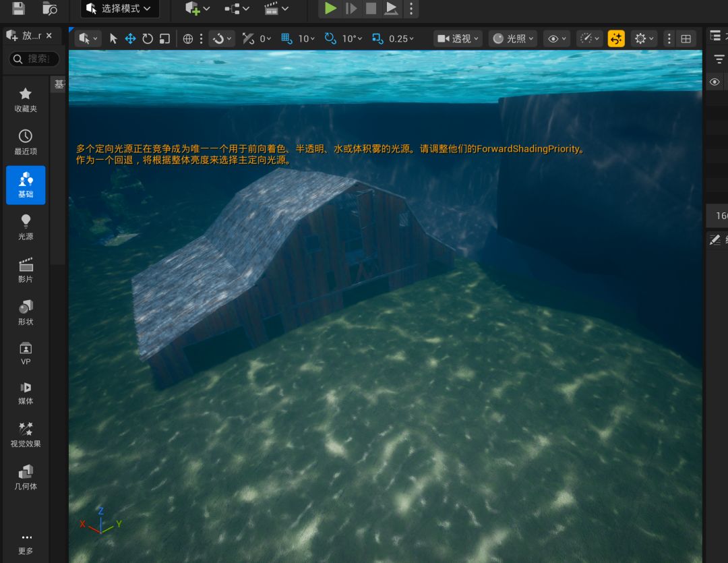Activate the rotate gizmo tool
The width and height of the screenshot is (728, 563).
point(148,38)
